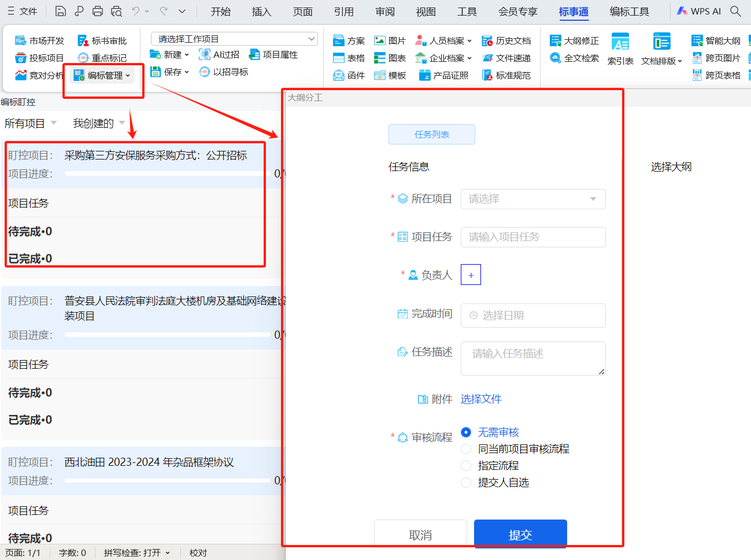Click progress bar of 采购第三方安保服务 project
The width and height of the screenshot is (751, 560).
pos(167,173)
